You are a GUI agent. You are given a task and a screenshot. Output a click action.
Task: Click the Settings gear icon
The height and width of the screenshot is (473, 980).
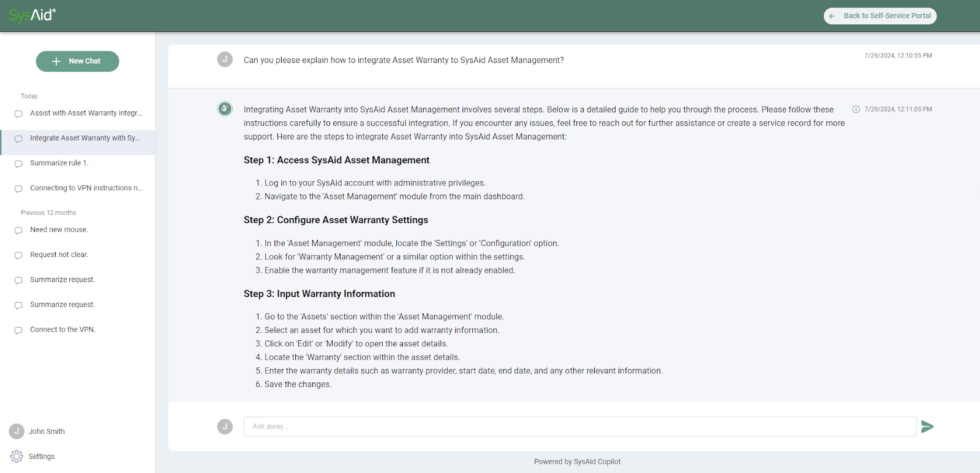pos(17,456)
